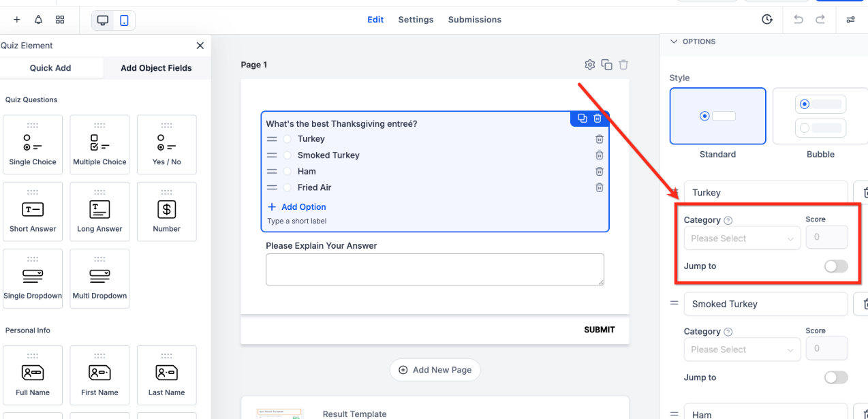
Task: Click Add Option link
Action: (296, 207)
